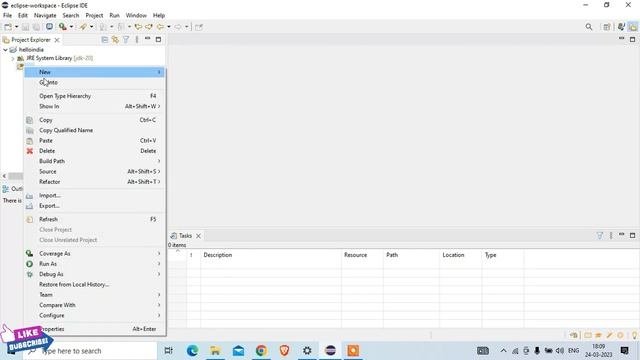Choose Open Type Hierarchy
640x360 pixels.
[94, 96]
